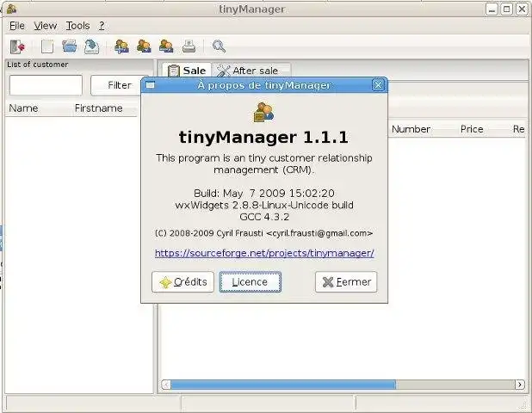Switch to the Sale tab

187,71
